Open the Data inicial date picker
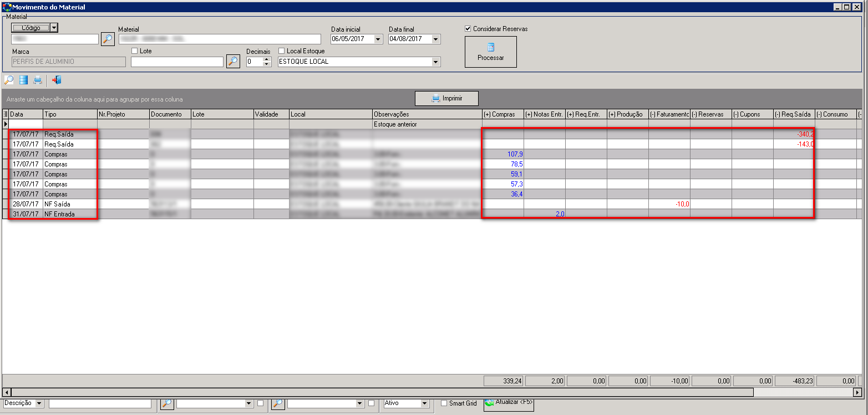This screenshot has width=868, height=415. point(378,39)
